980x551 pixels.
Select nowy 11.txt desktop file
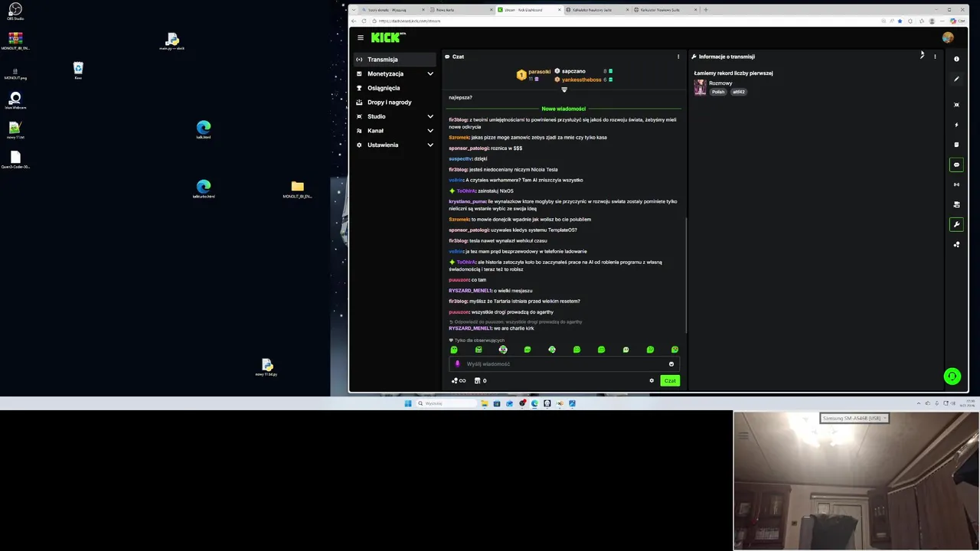(15, 130)
